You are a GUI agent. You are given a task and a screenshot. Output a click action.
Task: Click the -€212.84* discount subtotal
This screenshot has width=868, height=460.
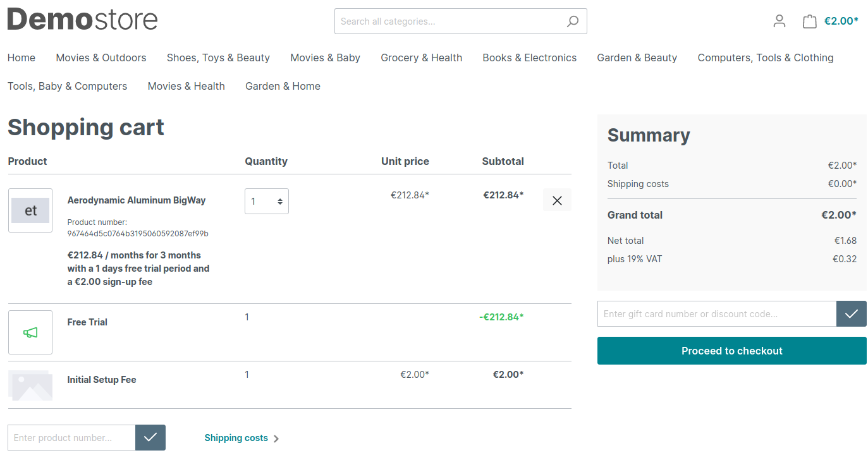pos(501,317)
